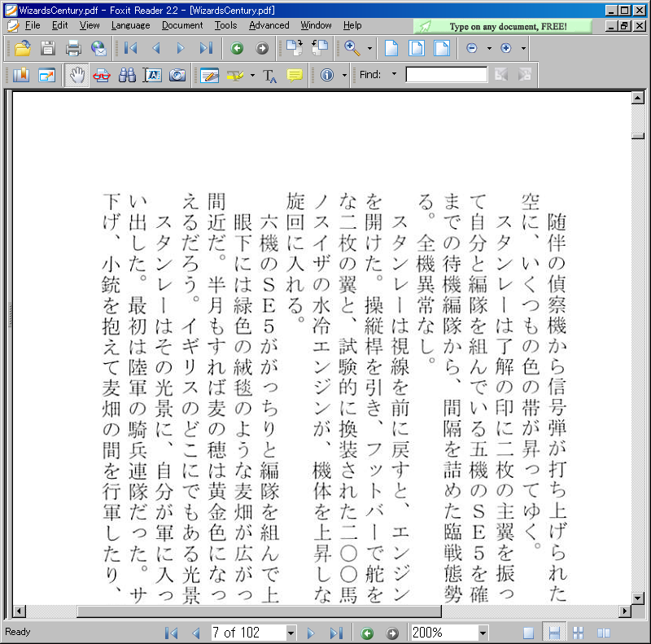Set fit width page view icon
This screenshot has height=644, width=651.
tap(442, 48)
